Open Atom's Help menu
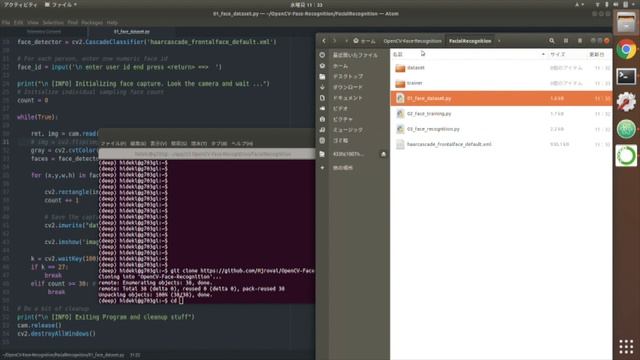 pyautogui.click(x=112, y=22)
